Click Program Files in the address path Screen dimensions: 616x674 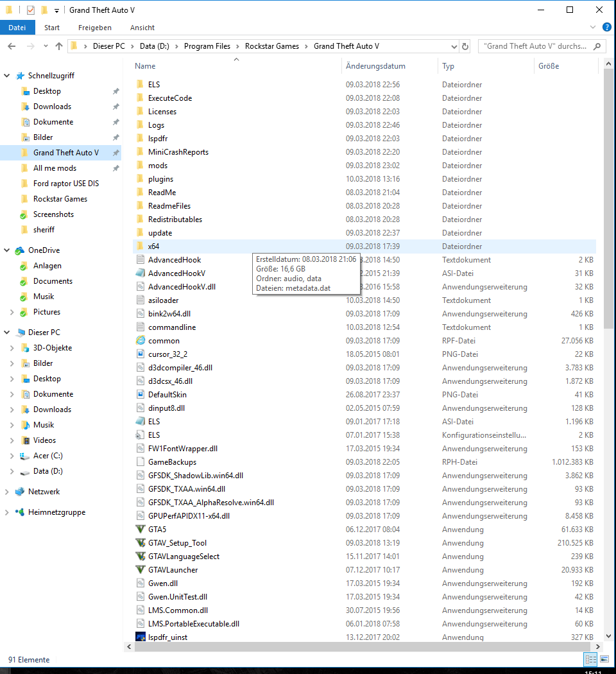[x=207, y=46]
